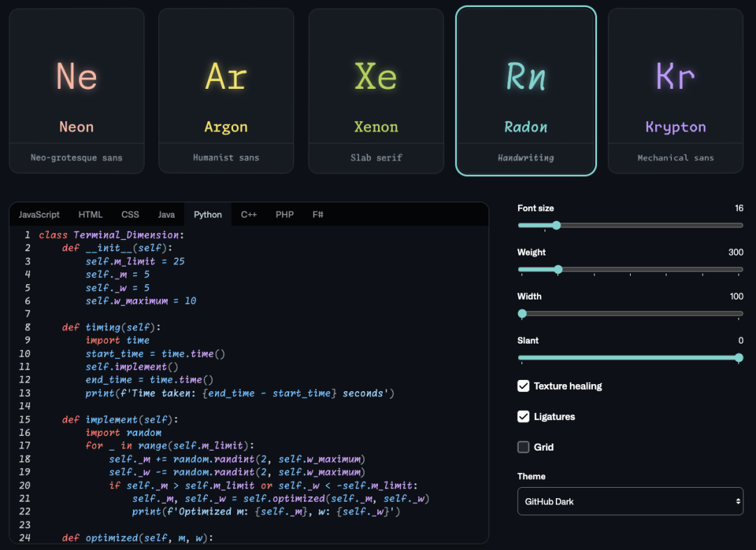Choose the Argon humanist sans card
Image resolution: width=756 pixels, height=550 pixels.
(226, 91)
